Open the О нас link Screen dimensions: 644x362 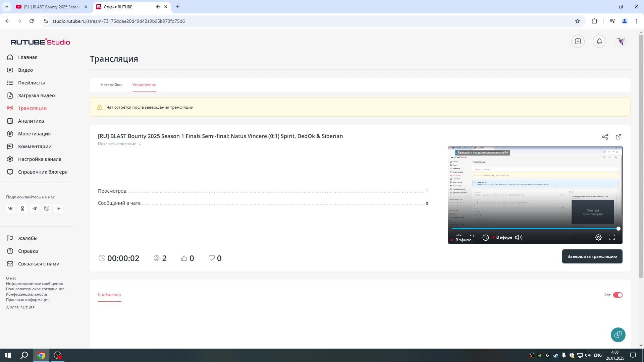[11, 278]
